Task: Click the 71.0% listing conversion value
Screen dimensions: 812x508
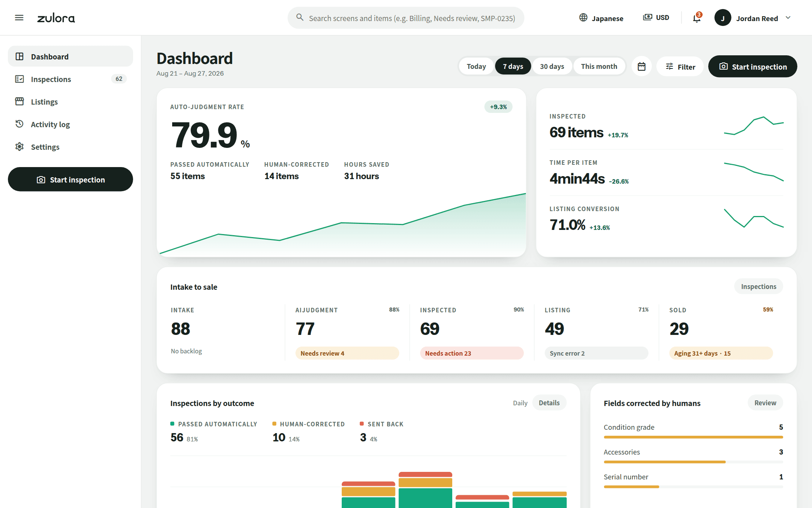Action: pyautogui.click(x=567, y=225)
